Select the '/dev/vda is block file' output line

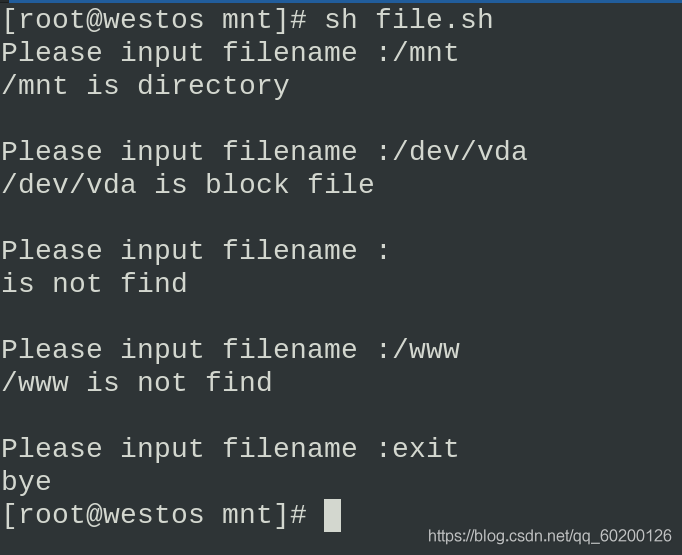click(x=188, y=185)
